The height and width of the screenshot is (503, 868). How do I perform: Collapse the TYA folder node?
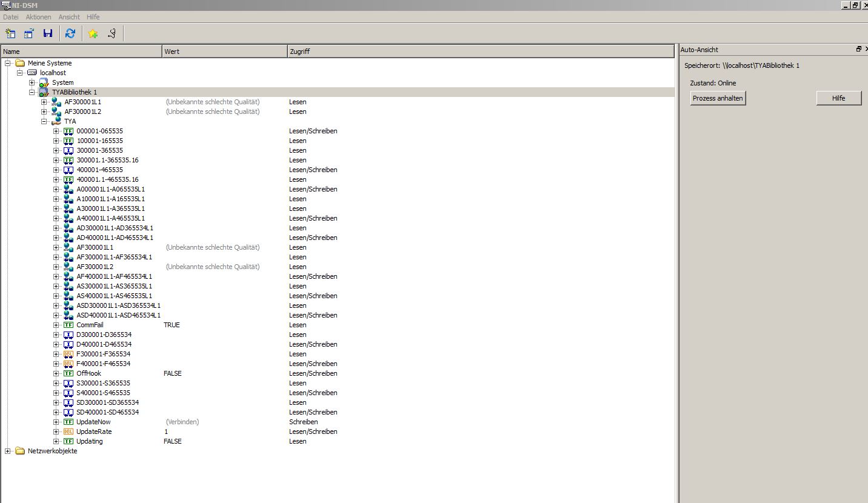[x=44, y=121]
